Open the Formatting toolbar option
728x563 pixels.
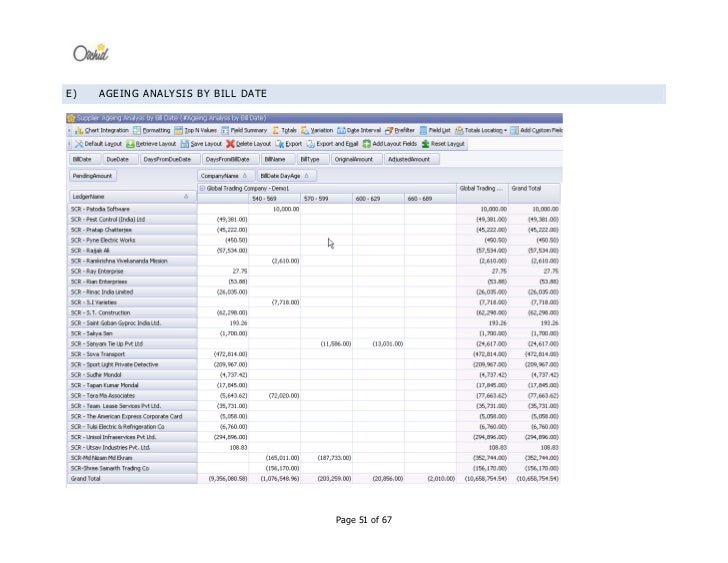[152, 130]
